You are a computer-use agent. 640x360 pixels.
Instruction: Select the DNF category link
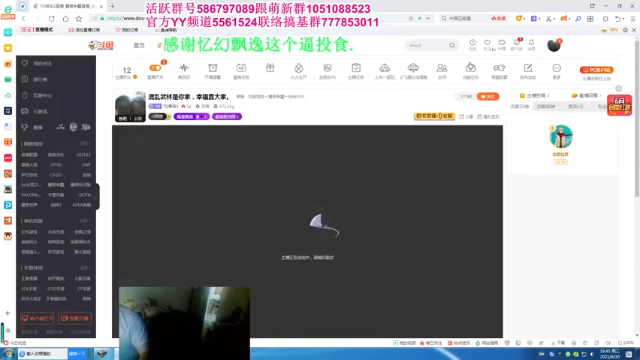click(x=86, y=165)
